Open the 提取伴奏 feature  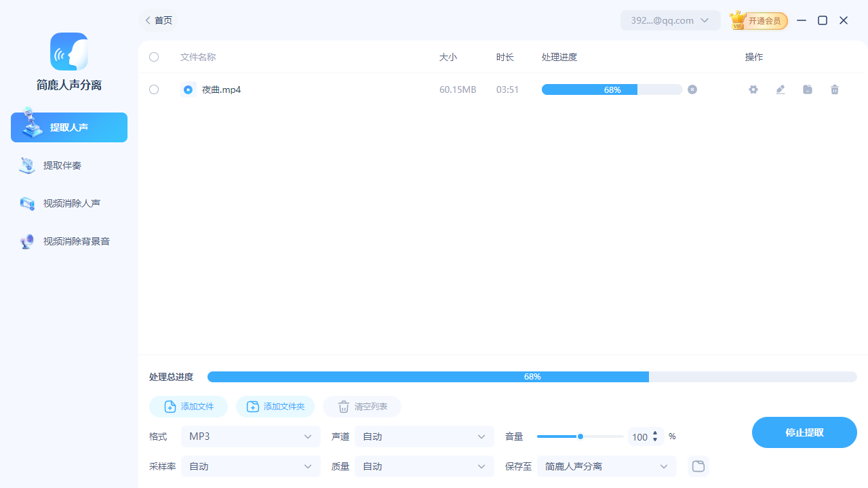(68, 165)
